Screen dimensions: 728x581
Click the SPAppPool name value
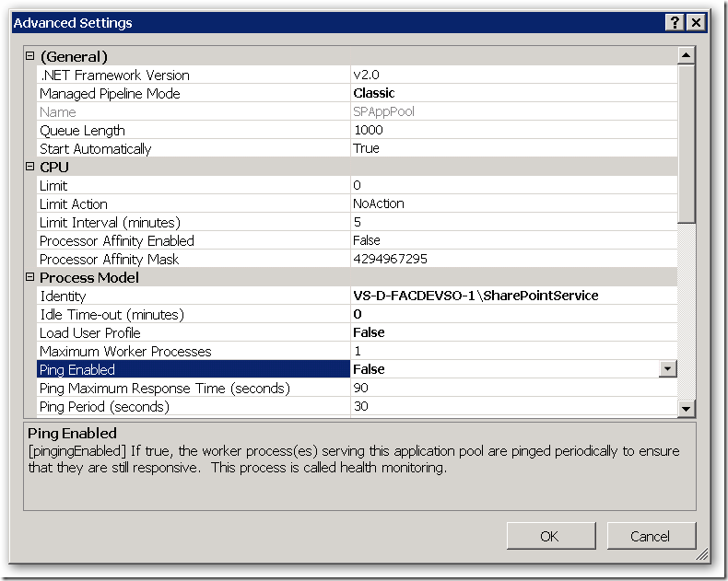(x=514, y=111)
